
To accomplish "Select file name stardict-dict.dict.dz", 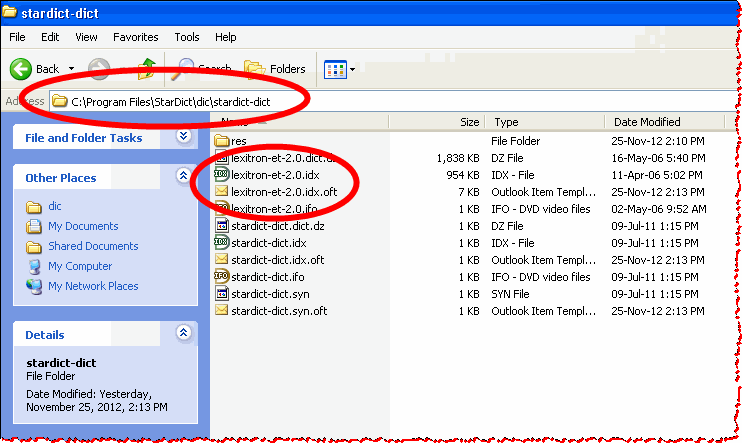I will click(x=278, y=226).
